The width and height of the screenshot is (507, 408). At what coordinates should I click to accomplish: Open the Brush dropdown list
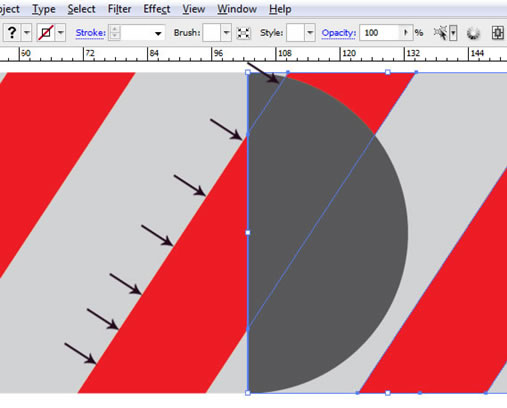point(226,33)
